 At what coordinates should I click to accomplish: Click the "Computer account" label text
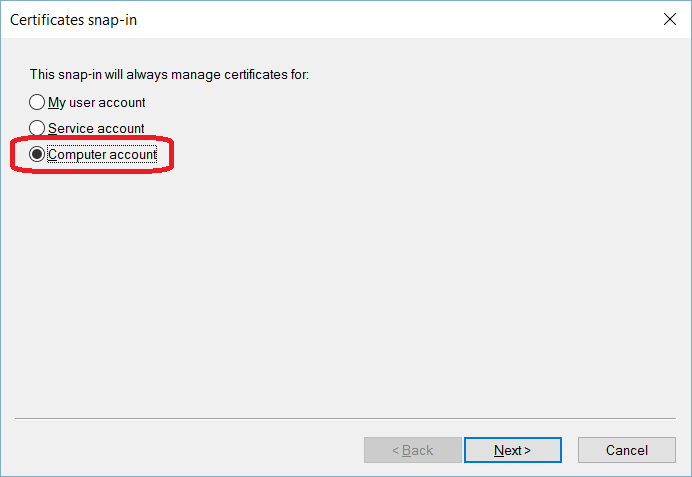click(x=102, y=154)
